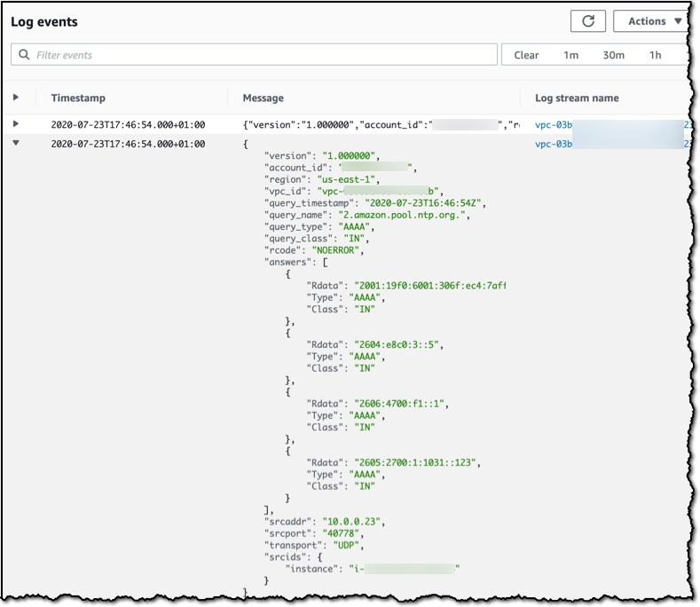Click transport value UDP
The width and height of the screenshot is (700, 607).
pyautogui.click(x=348, y=546)
